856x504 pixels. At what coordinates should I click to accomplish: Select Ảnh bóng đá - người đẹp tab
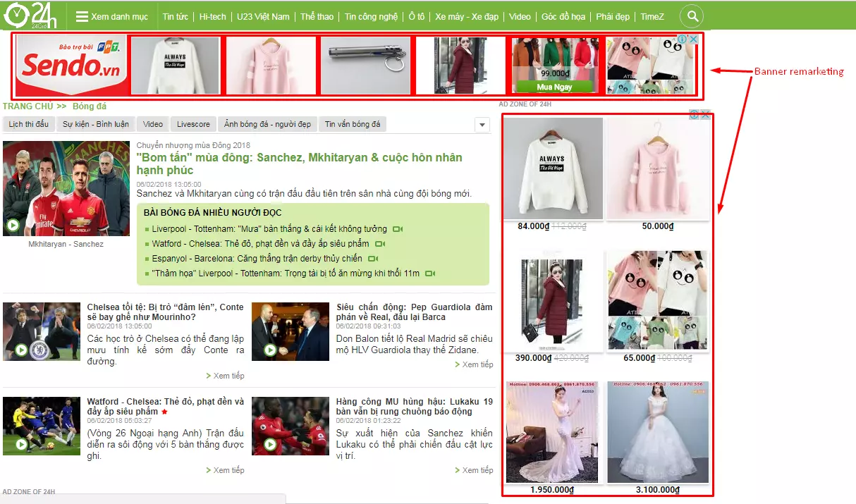267,124
